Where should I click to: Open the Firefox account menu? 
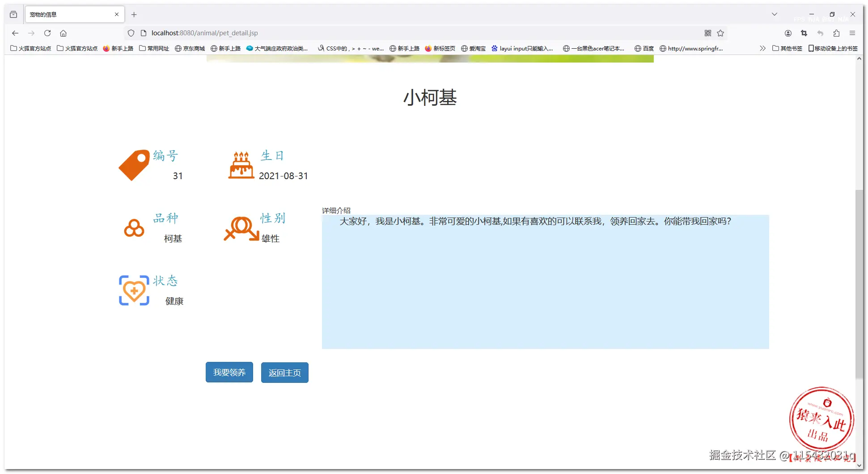coord(788,33)
